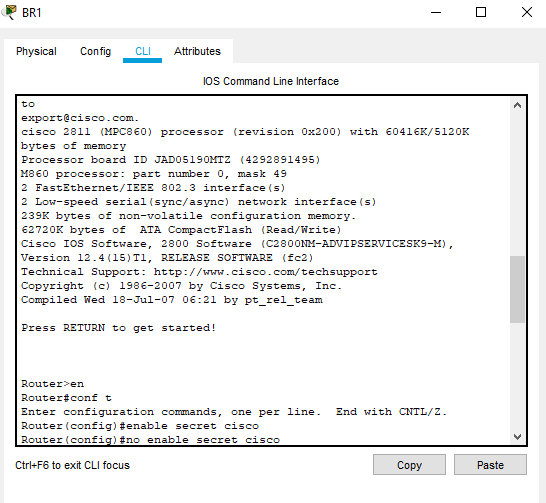Viewport: 546px width, 503px height.
Task: Click 'IOS Command Line Interface' heading
Action: (x=271, y=81)
